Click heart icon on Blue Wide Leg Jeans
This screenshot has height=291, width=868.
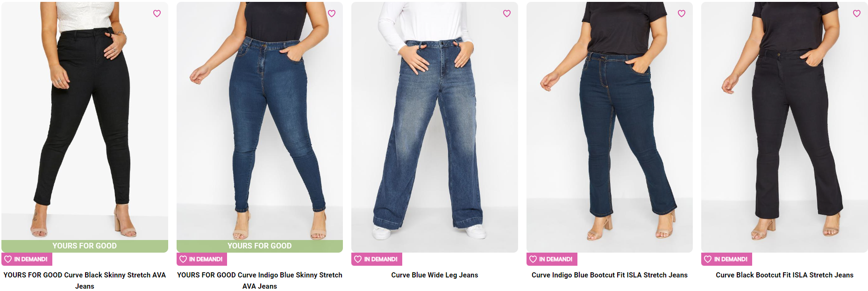click(507, 14)
